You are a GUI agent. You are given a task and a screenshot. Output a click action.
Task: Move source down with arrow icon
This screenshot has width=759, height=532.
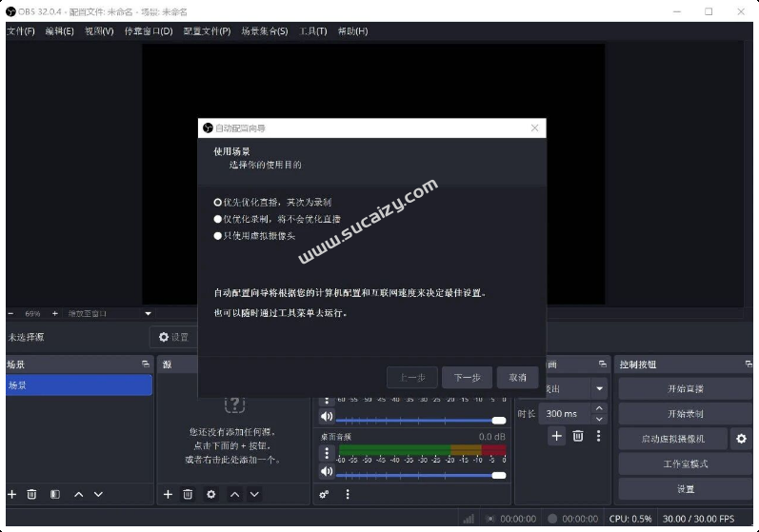[254, 494]
